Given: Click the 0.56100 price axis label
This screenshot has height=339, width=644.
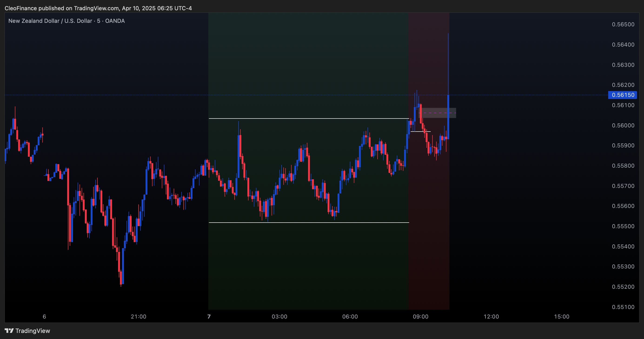Looking at the screenshot, I should (x=623, y=105).
